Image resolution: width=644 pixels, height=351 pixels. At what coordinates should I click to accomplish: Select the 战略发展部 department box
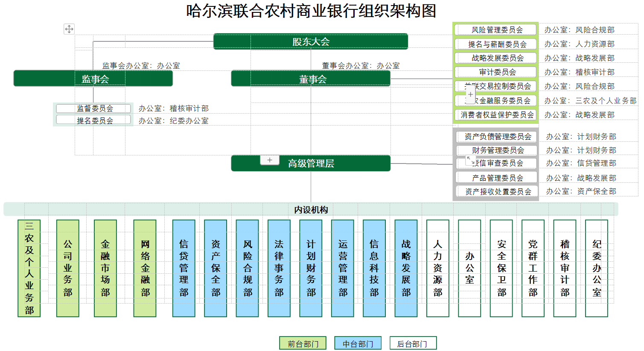(x=406, y=268)
